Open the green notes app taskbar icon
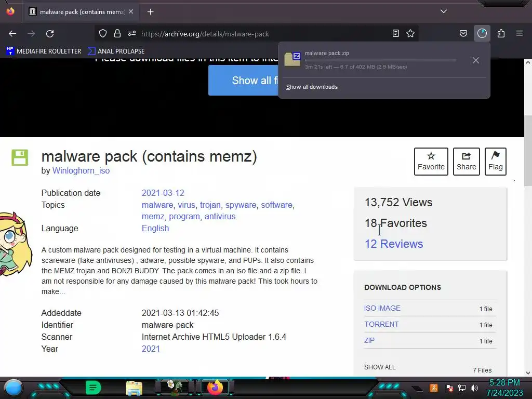 click(x=93, y=388)
